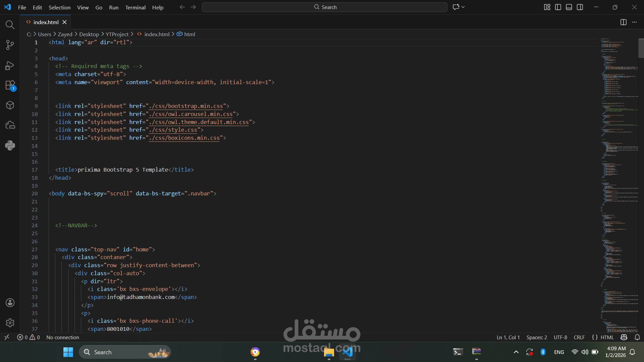Open the Search view in activity bar
Image resolution: width=644 pixels, height=362 pixels.
point(10,25)
